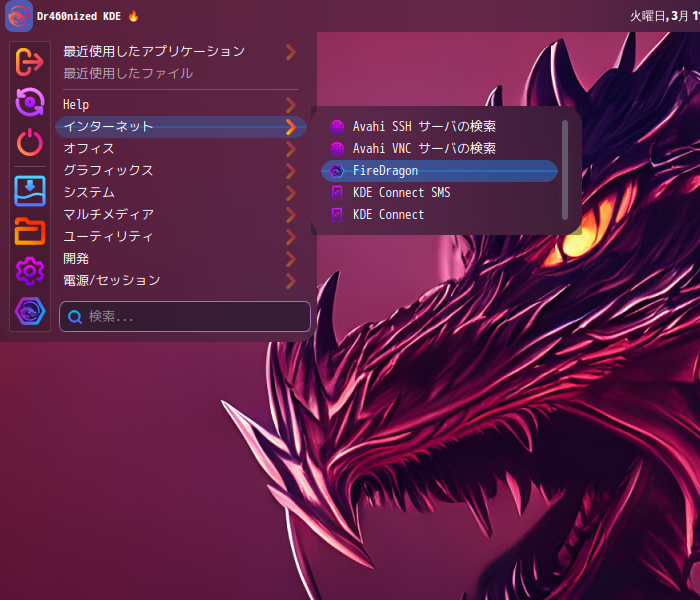This screenshot has height=600, width=700.
Task: Launch KDE Connect
Action: (x=439, y=215)
